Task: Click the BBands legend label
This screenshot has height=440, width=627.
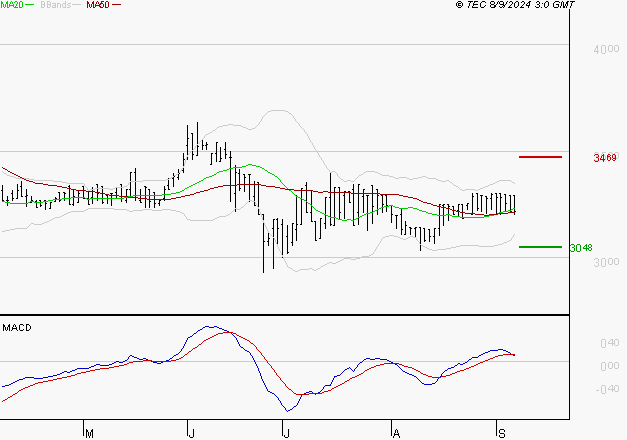Action: click(56, 5)
